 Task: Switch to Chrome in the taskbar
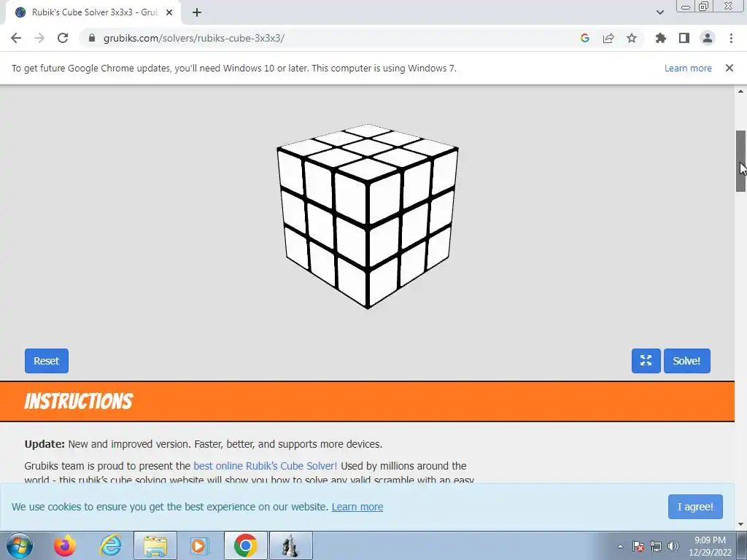[245, 545]
